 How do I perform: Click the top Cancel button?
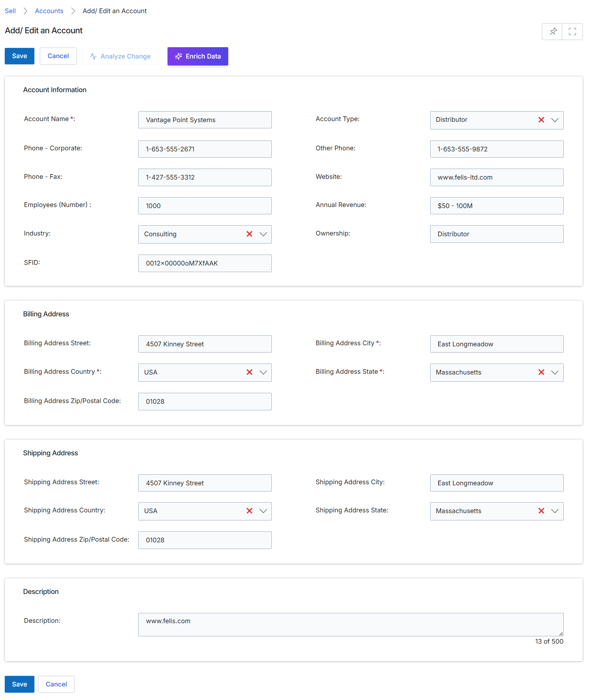[58, 56]
